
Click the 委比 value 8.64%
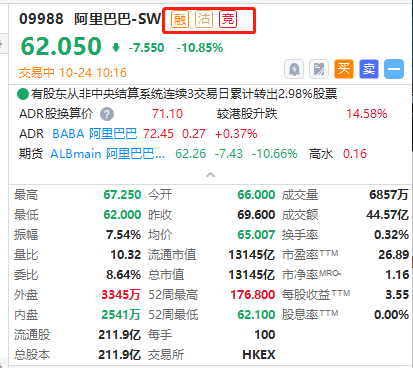123,275
